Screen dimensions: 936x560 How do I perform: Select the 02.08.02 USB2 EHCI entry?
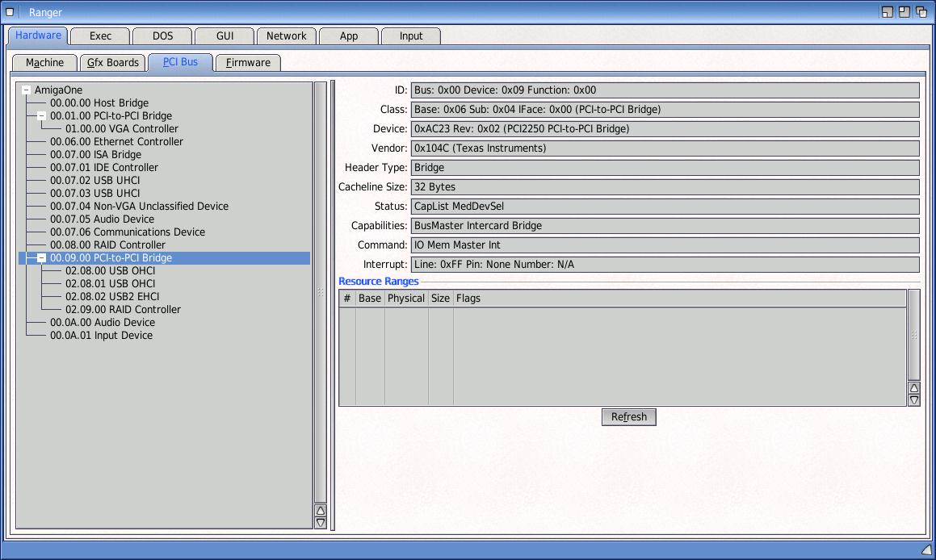pos(112,297)
